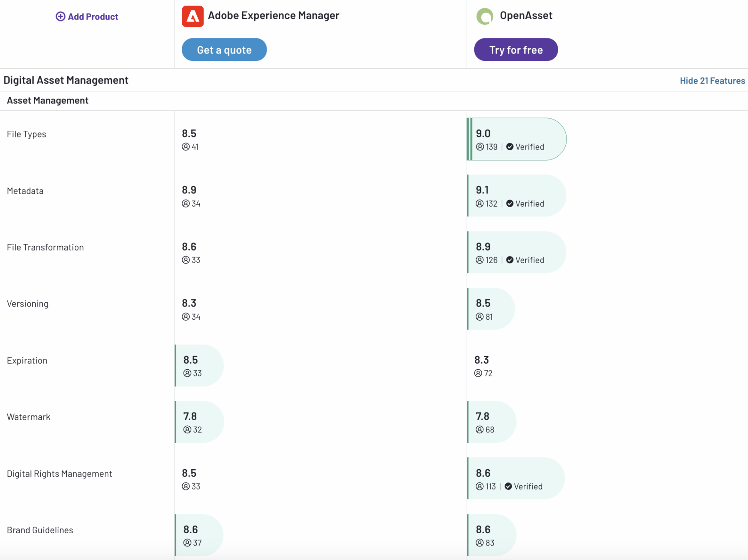Click the Verified checkmark in OpenAsset Metadata
Viewport: 748px width, 560px height.
510,203
